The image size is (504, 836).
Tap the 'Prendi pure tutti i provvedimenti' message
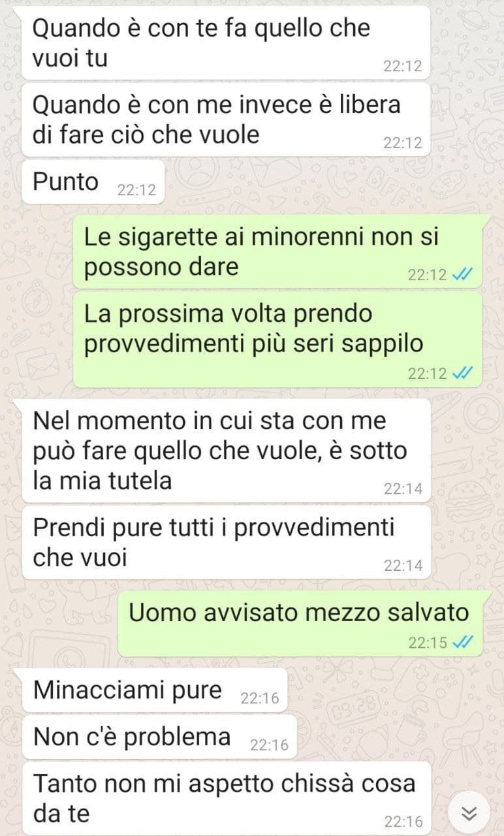pos(227,542)
